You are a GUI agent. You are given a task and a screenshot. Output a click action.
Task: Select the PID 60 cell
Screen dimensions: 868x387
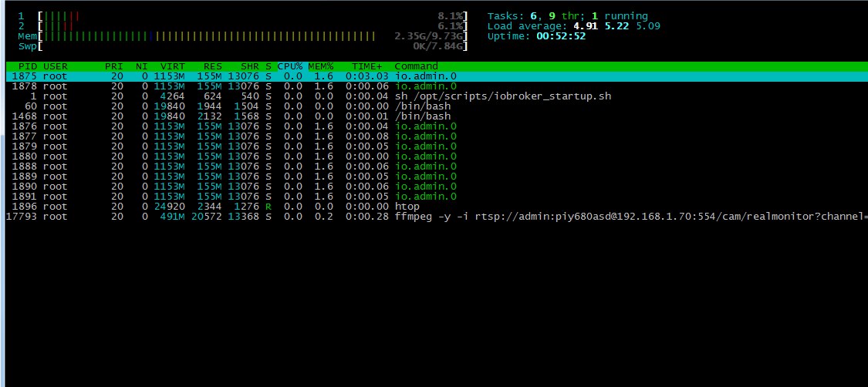point(31,106)
